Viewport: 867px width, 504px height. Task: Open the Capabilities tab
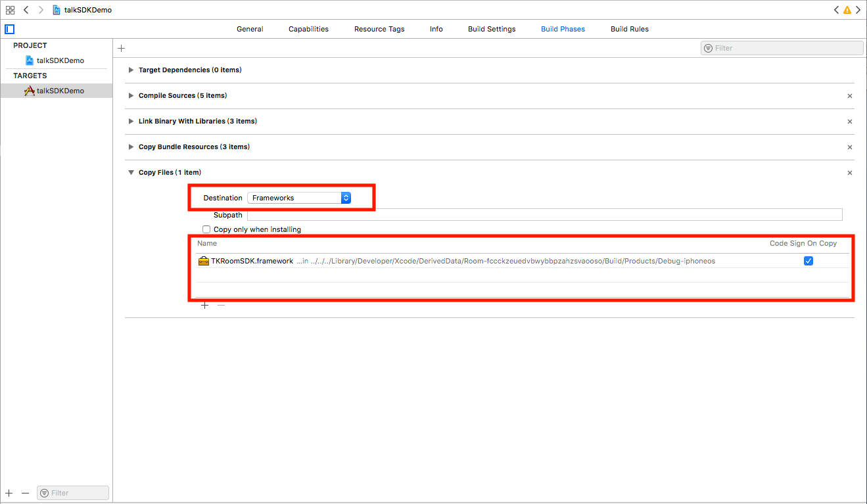point(308,29)
